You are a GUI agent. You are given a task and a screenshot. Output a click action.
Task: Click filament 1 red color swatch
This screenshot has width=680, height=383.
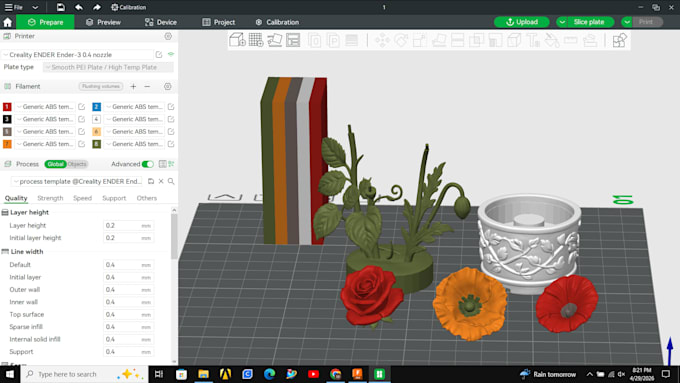7,107
